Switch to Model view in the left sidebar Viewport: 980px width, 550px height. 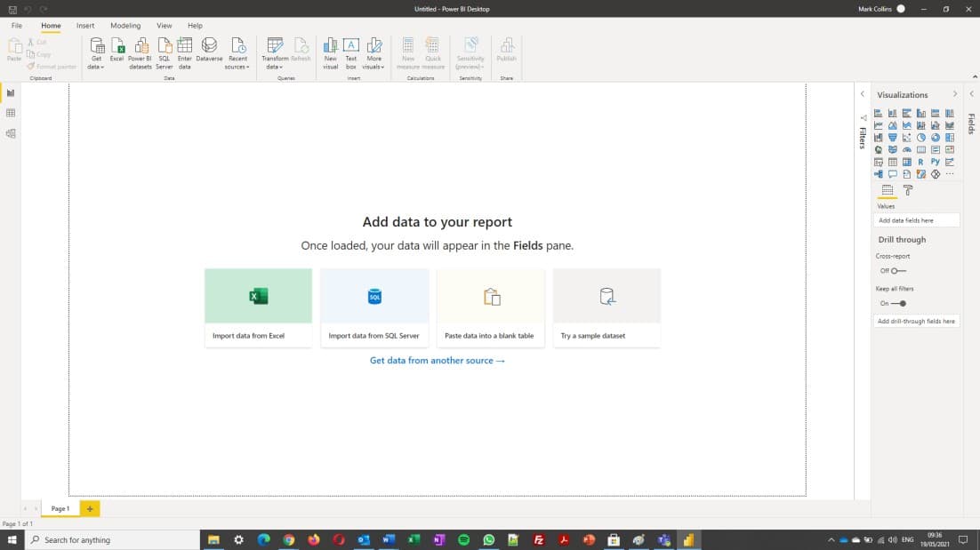click(11, 133)
